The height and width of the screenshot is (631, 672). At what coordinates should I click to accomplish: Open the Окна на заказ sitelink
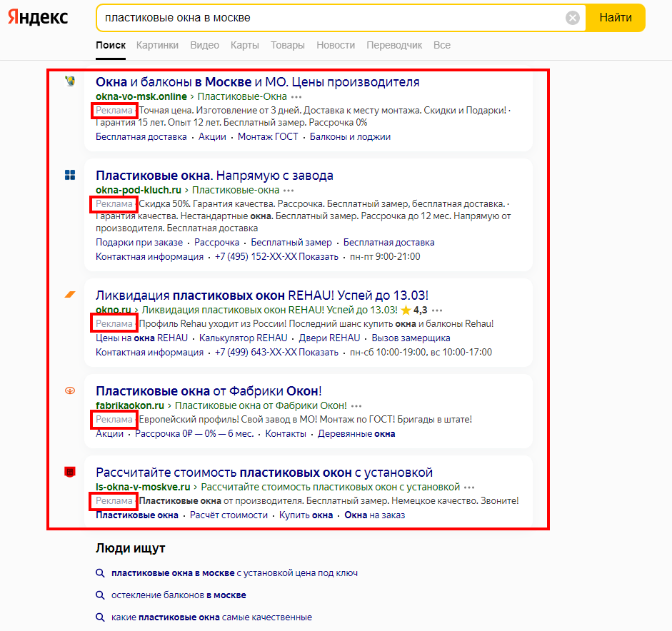375,515
